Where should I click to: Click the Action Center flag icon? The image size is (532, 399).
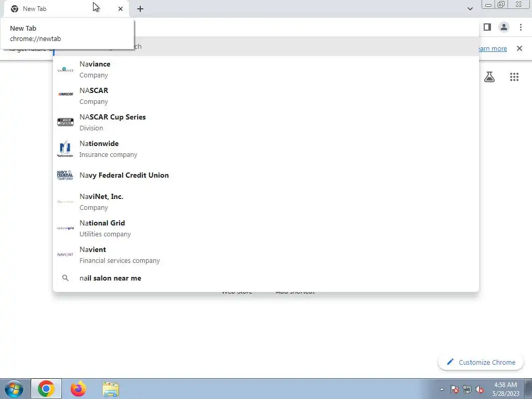click(x=454, y=389)
